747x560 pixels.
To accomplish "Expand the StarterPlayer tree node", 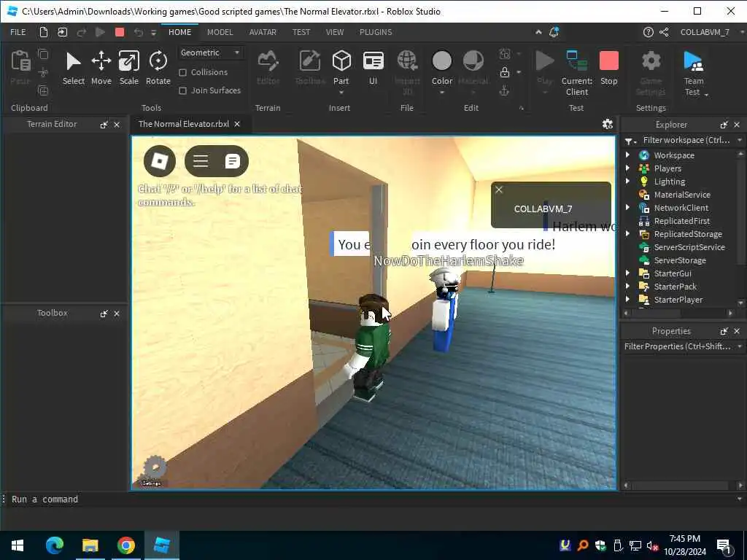I will 628,299.
